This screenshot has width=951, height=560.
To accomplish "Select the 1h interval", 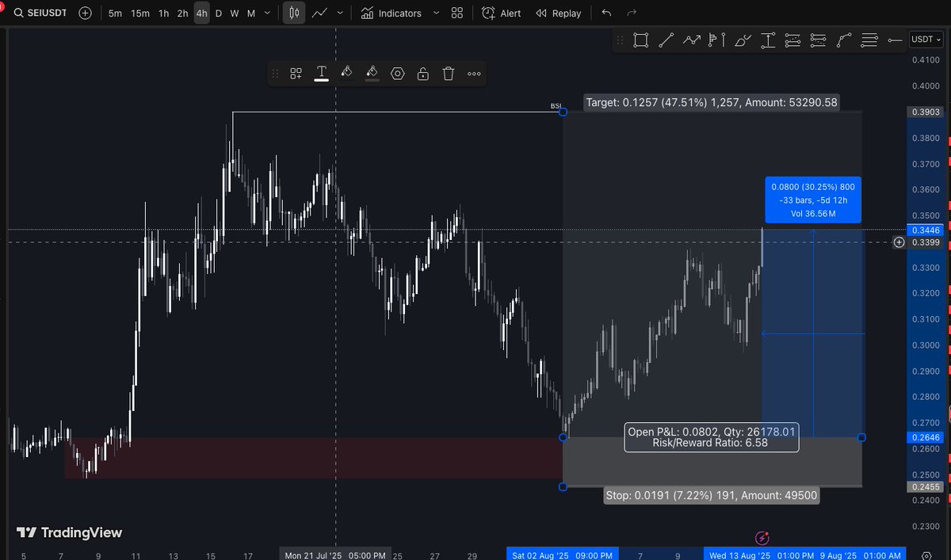I will [x=163, y=13].
